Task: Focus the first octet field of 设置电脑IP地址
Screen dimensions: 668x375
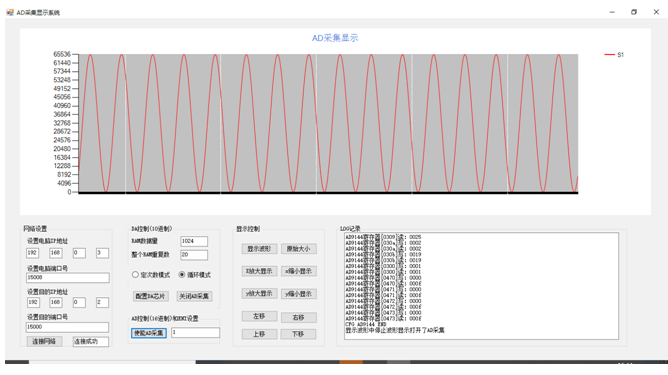Action: (32, 253)
